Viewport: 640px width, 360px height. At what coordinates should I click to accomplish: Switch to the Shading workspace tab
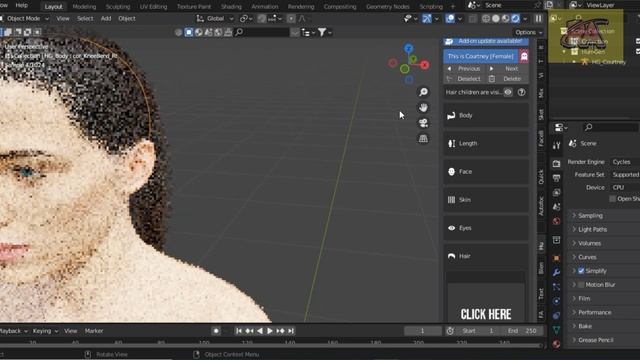(x=231, y=7)
